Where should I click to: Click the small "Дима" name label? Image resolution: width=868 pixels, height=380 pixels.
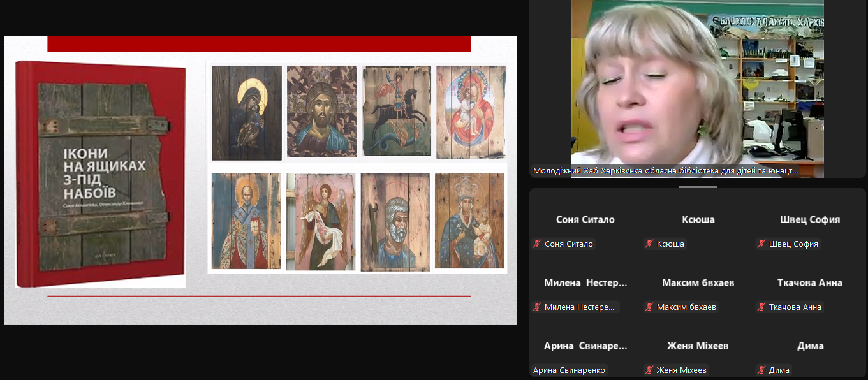779,370
